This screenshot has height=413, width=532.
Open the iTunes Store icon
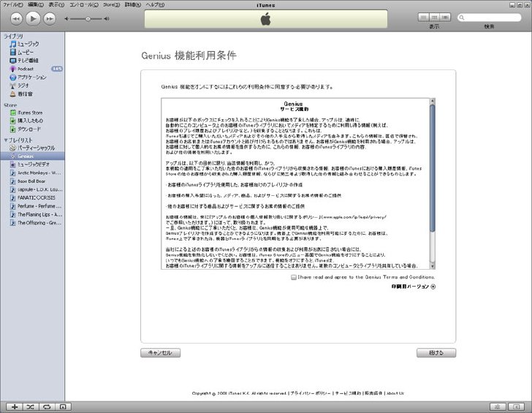pos(13,113)
